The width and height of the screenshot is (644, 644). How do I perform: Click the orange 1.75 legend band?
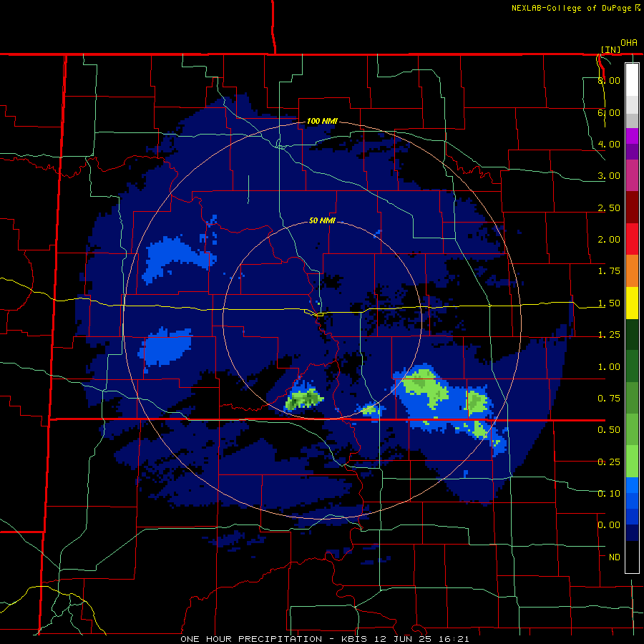pos(632,270)
